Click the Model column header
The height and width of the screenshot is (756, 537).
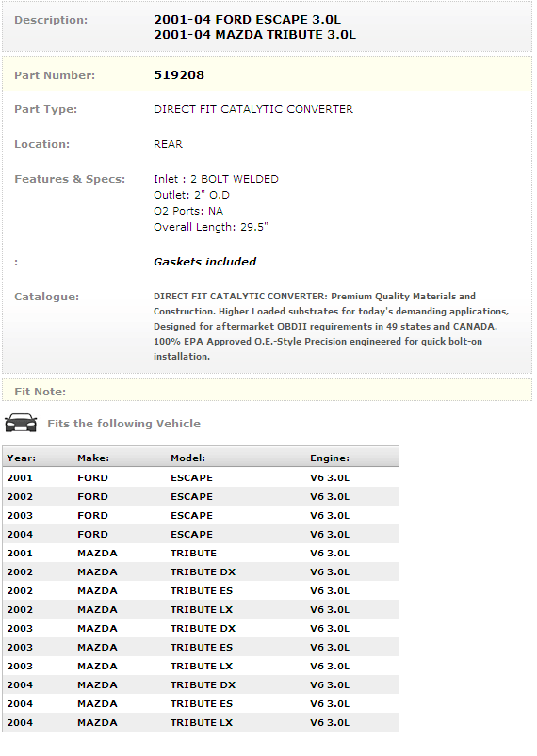pyautogui.click(x=187, y=458)
